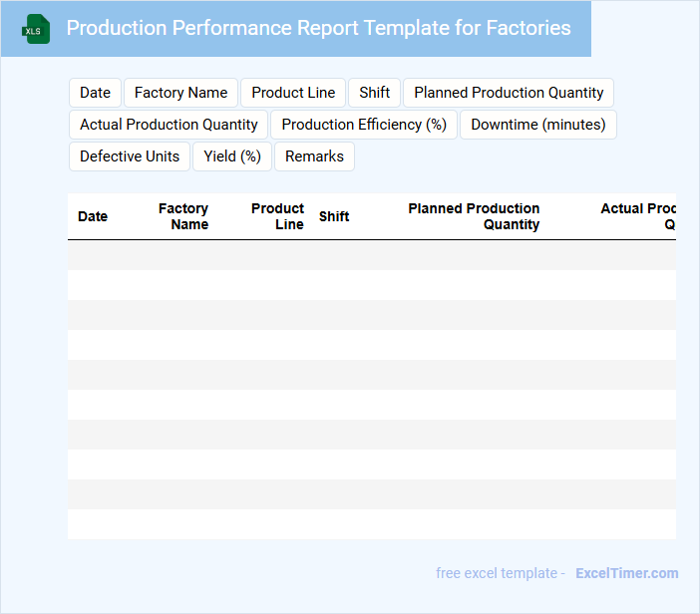Click the Planned Production Quantity column header
The height and width of the screenshot is (614, 700).
point(474,216)
